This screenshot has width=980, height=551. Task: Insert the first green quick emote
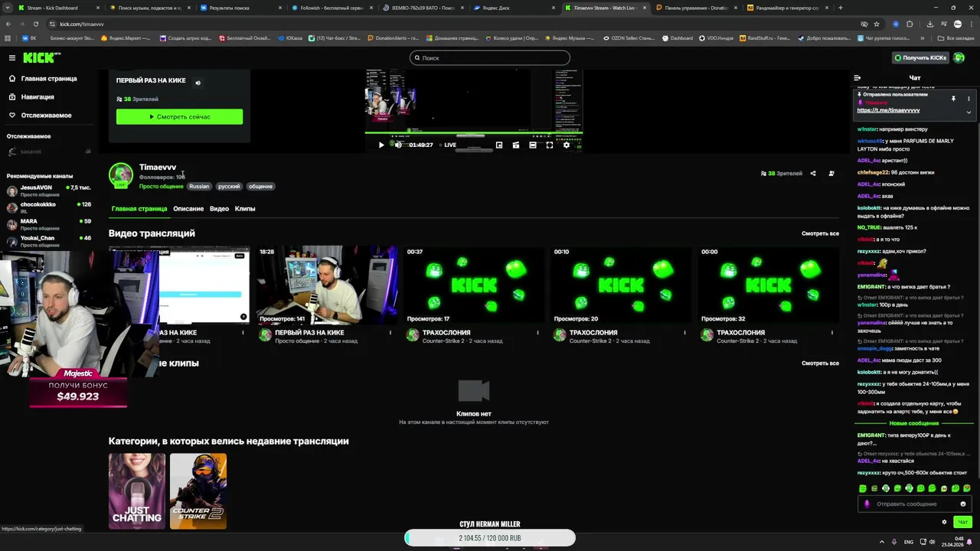[x=863, y=488]
